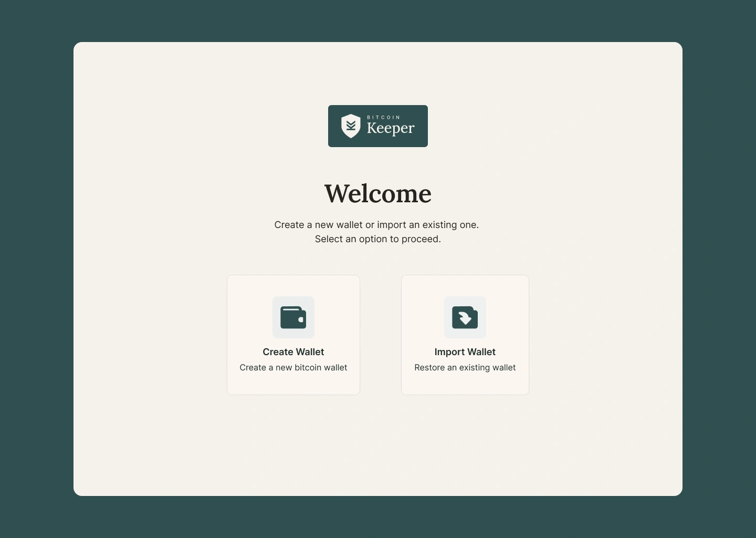Image resolution: width=756 pixels, height=538 pixels.
Task: Click "Create a new wallet or import" text line
Action: pyautogui.click(x=376, y=225)
